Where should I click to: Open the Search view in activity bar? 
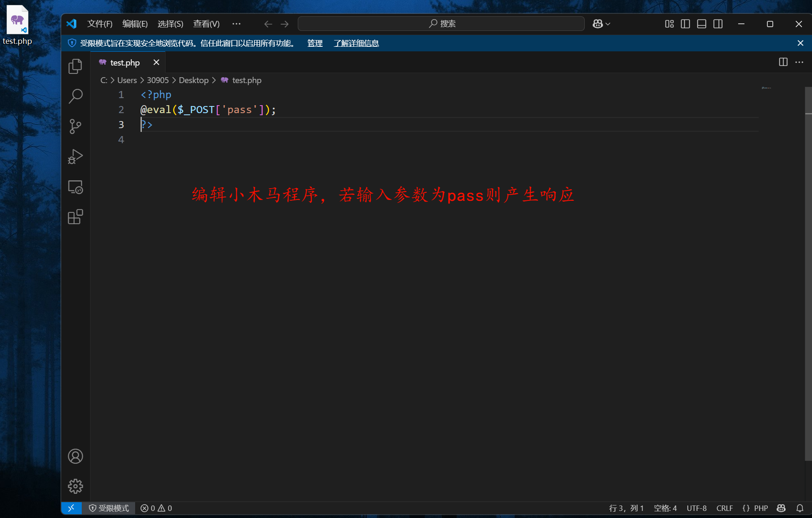coord(75,96)
